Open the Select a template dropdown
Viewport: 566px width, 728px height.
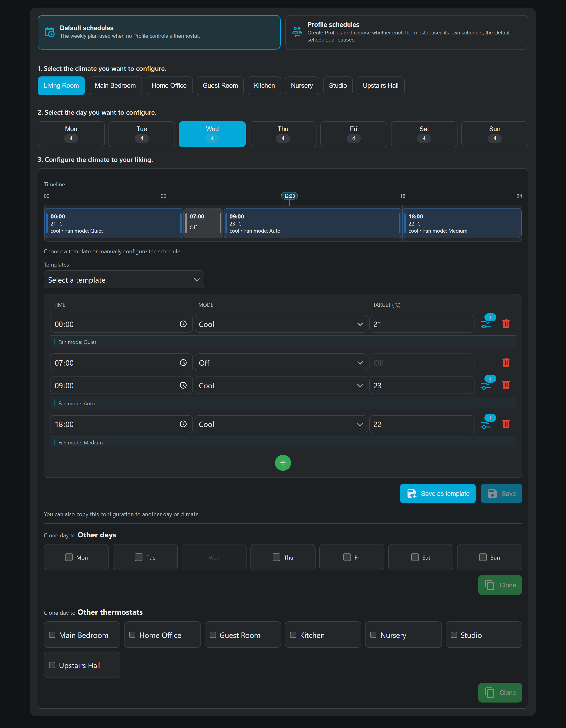(x=124, y=280)
